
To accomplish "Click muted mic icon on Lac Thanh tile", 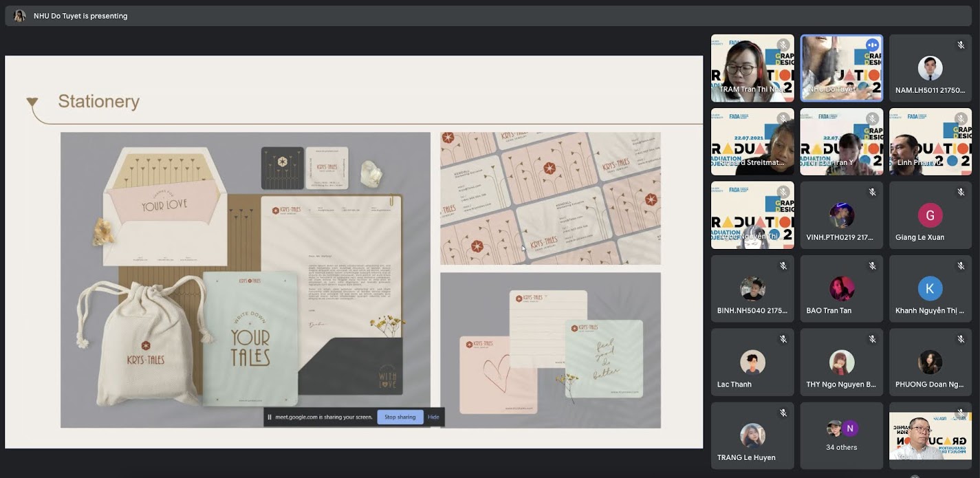I will click(x=783, y=339).
